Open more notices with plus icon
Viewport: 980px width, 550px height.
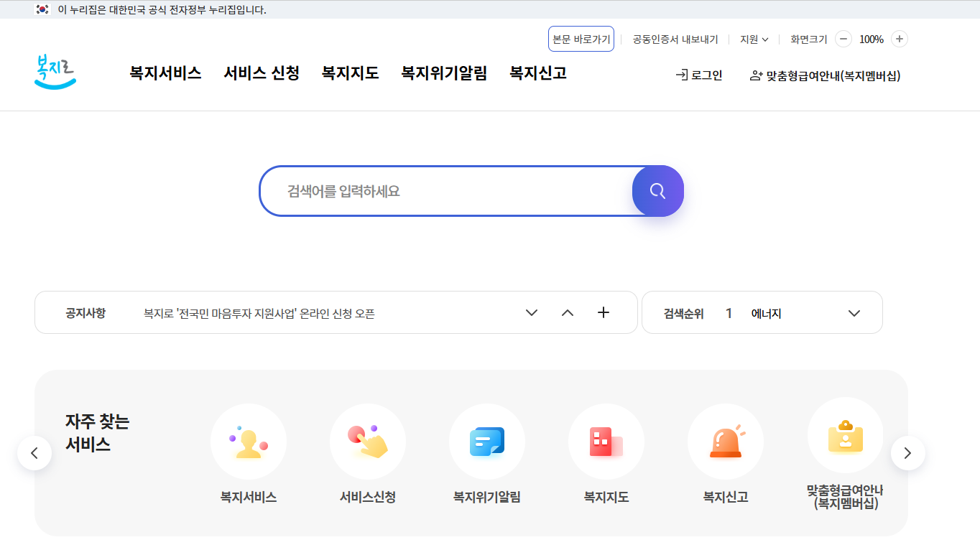[604, 312]
